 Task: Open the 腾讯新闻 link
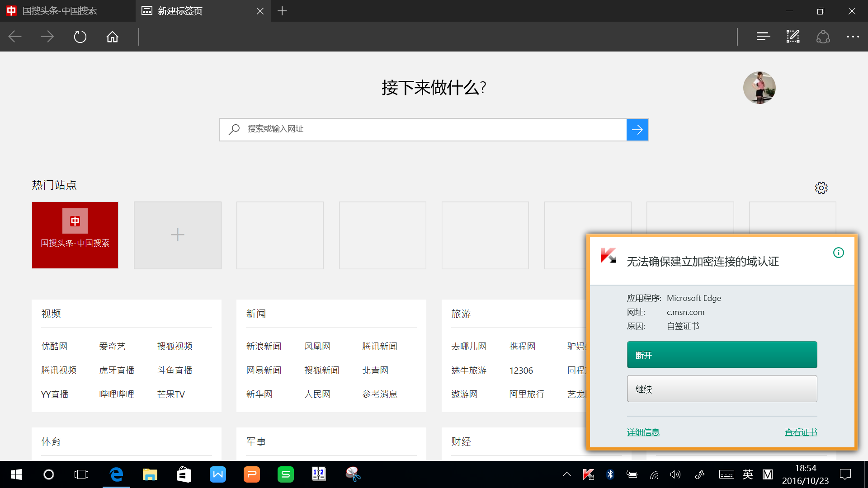(x=380, y=346)
